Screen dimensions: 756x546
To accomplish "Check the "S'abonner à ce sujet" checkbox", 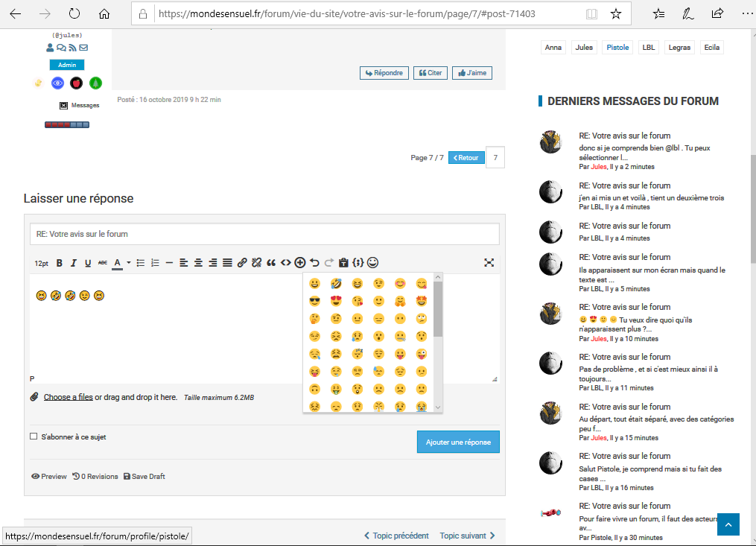I will click(34, 437).
